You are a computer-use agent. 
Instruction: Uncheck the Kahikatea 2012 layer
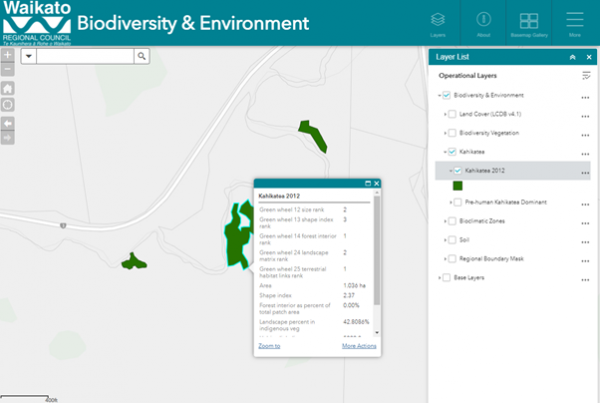(458, 171)
